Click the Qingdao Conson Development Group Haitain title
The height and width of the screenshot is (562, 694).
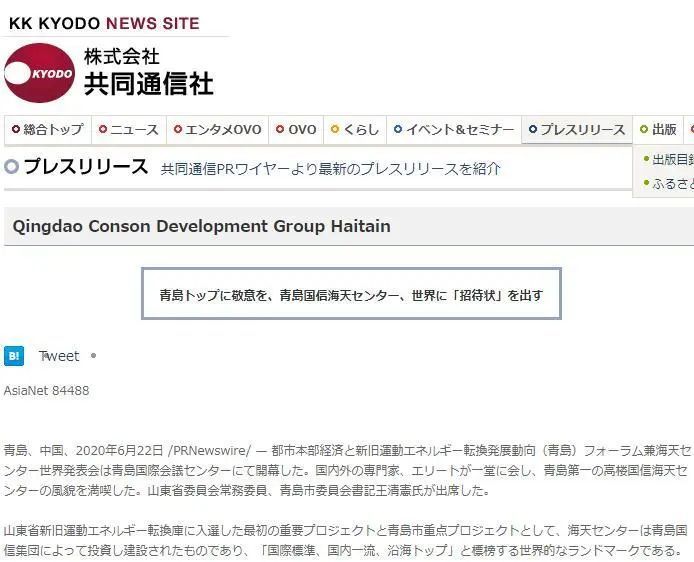(x=202, y=227)
